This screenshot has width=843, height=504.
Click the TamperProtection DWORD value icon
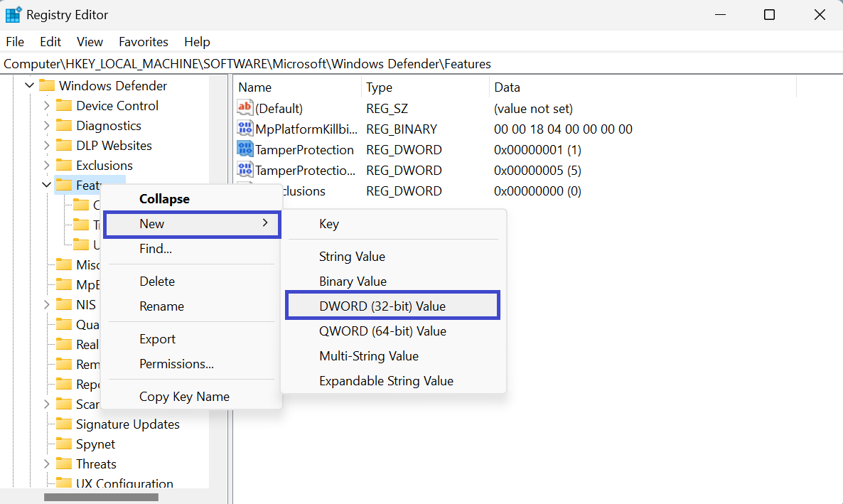point(245,150)
